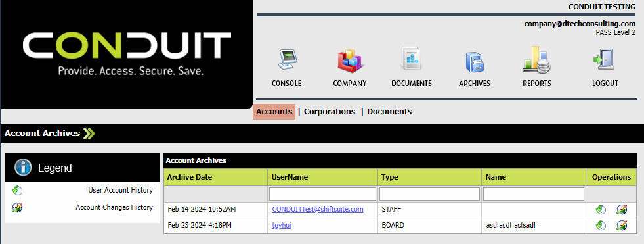Click the 'STAFF' type cell

pos(429,210)
